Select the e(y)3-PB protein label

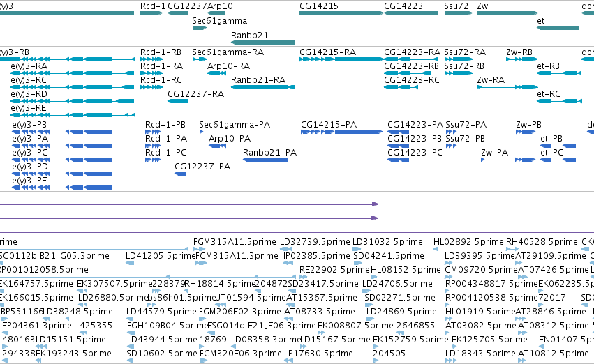click(x=29, y=125)
